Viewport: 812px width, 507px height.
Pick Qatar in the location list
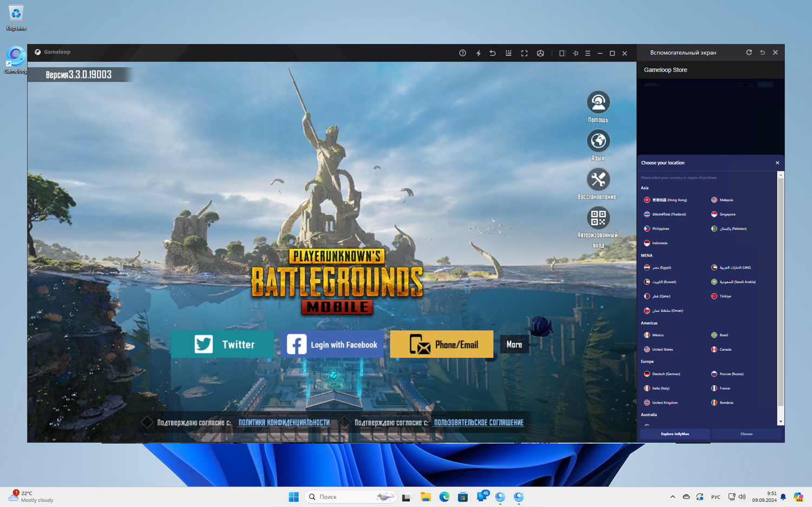657,297
